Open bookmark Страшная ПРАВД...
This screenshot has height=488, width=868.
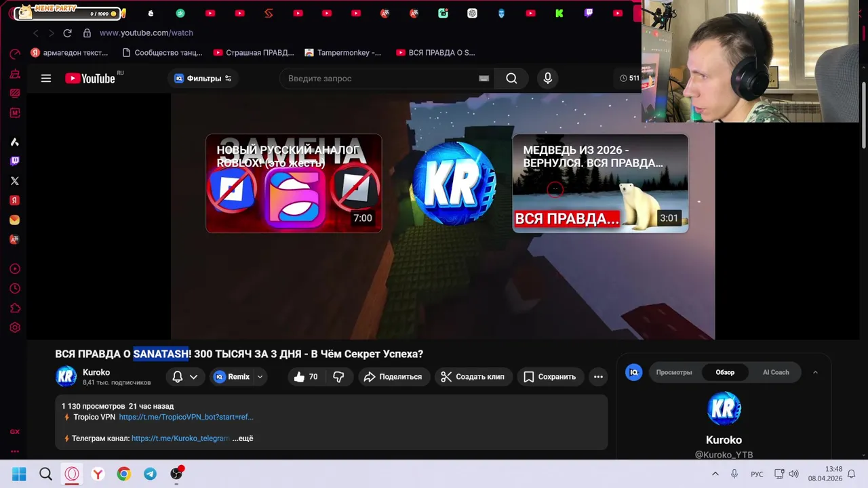click(x=254, y=52)
